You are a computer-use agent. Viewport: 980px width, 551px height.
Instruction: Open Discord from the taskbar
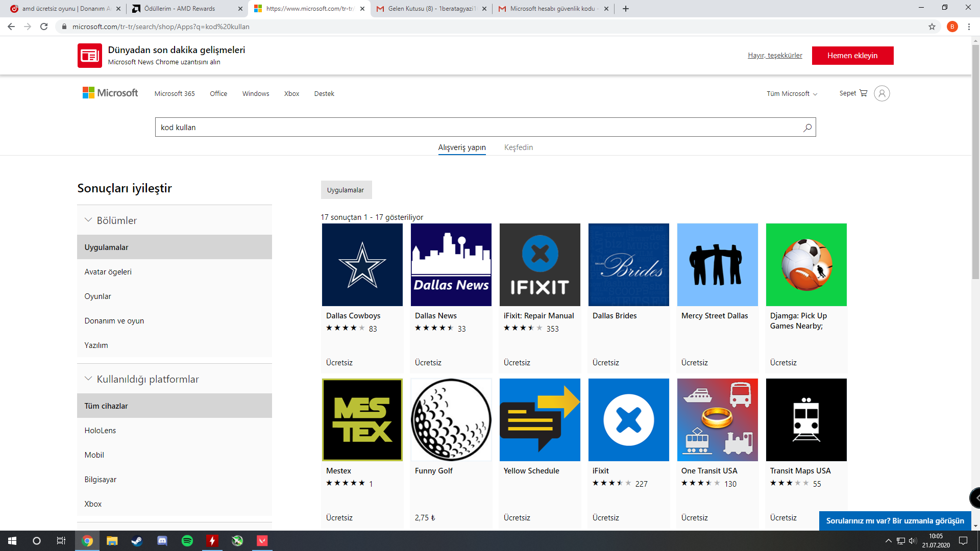click(162, 541)
